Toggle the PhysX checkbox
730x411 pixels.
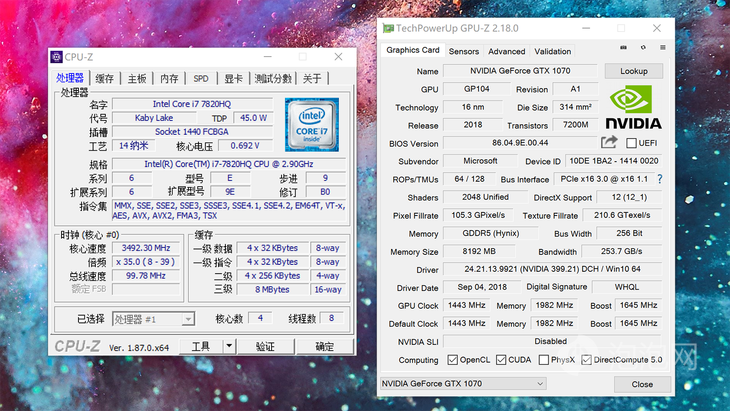(x=543, y=360)
